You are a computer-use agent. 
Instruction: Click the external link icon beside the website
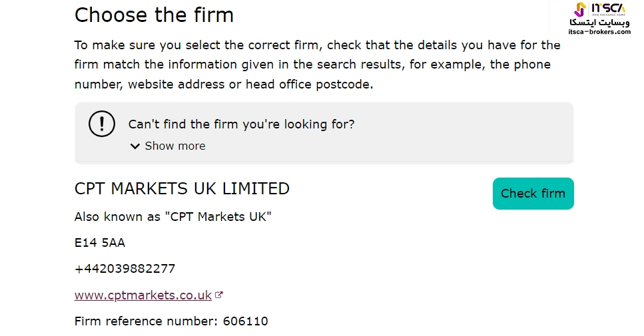pos(219,295)
